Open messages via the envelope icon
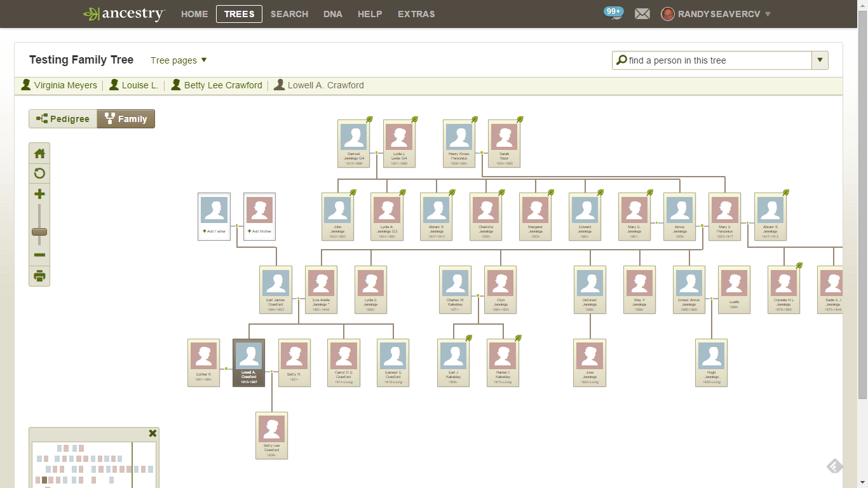Viewport: 868px width, 488px height. point(642,13)
